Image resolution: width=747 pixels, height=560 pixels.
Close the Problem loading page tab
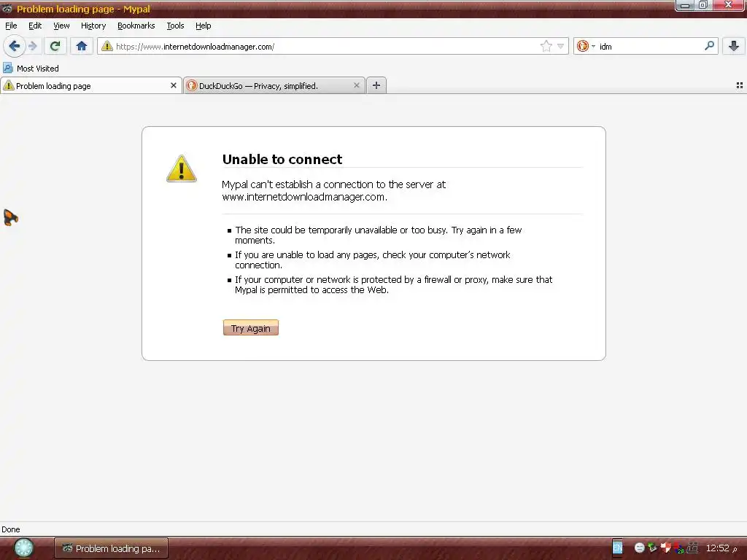pos(174,85)
